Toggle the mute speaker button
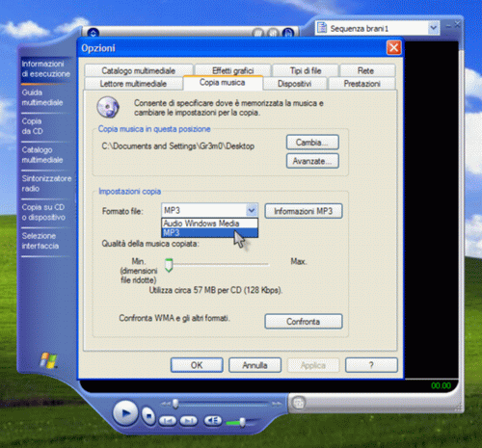 pos(213,420)
